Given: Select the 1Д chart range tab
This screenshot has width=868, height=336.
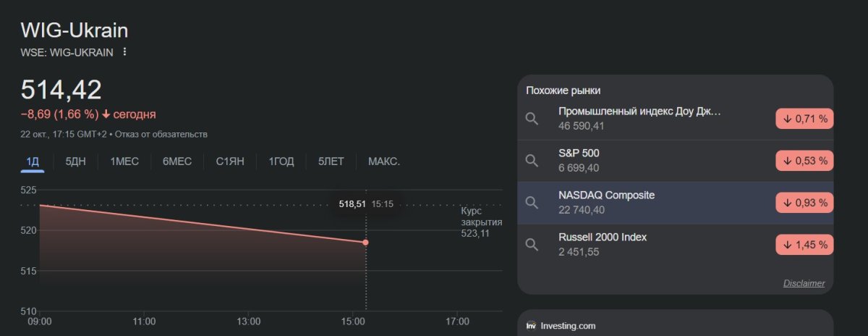Looking at the screenshot, I should click(x=33, y=161).
